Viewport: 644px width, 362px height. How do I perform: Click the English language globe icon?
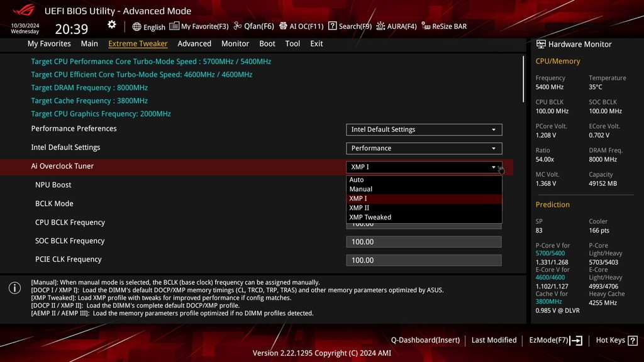tap(136, 26)
